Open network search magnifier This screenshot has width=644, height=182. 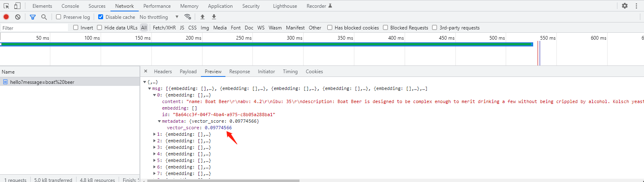[x=44, y=17]
